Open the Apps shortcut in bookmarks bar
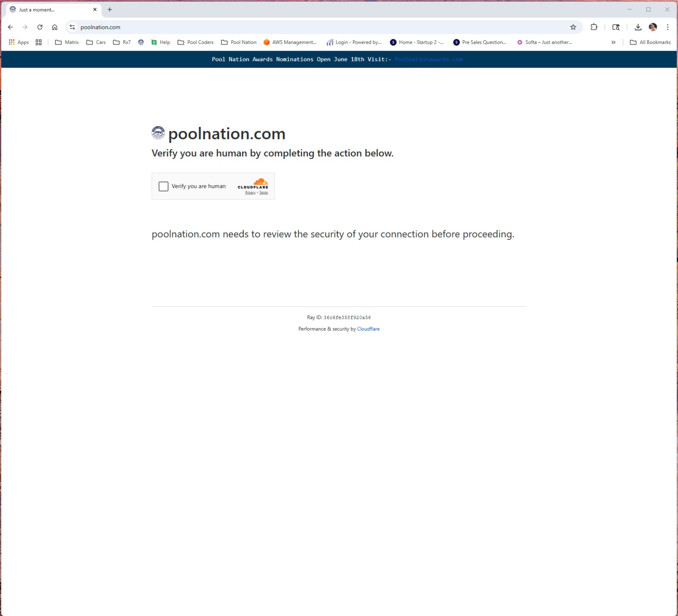Screen dimensions: 678x616 19,42
